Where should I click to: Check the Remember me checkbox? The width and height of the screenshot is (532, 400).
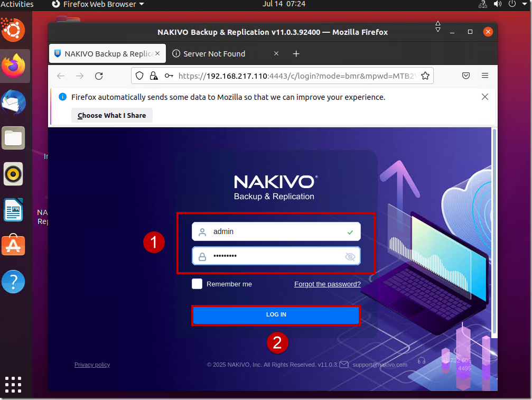[x=197, y=284]
